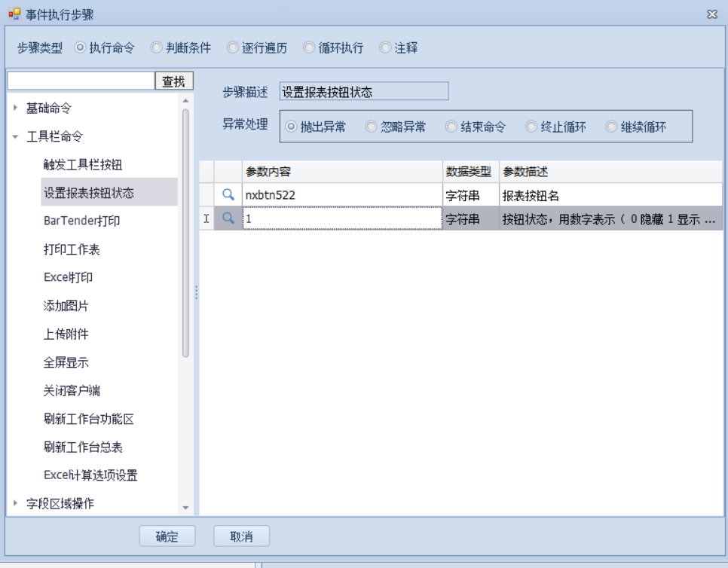Click magnifier icon in second parameter row

[x=228, y=219]
